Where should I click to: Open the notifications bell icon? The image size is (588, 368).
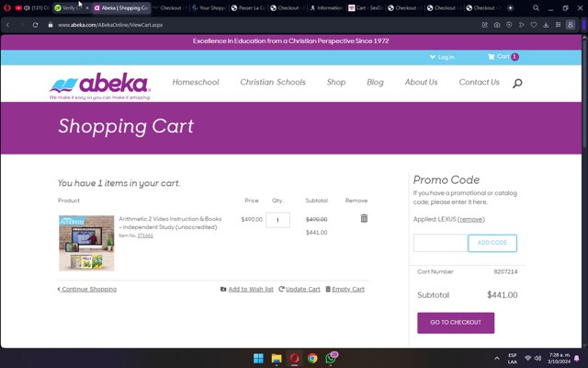[x=577, y=358]
